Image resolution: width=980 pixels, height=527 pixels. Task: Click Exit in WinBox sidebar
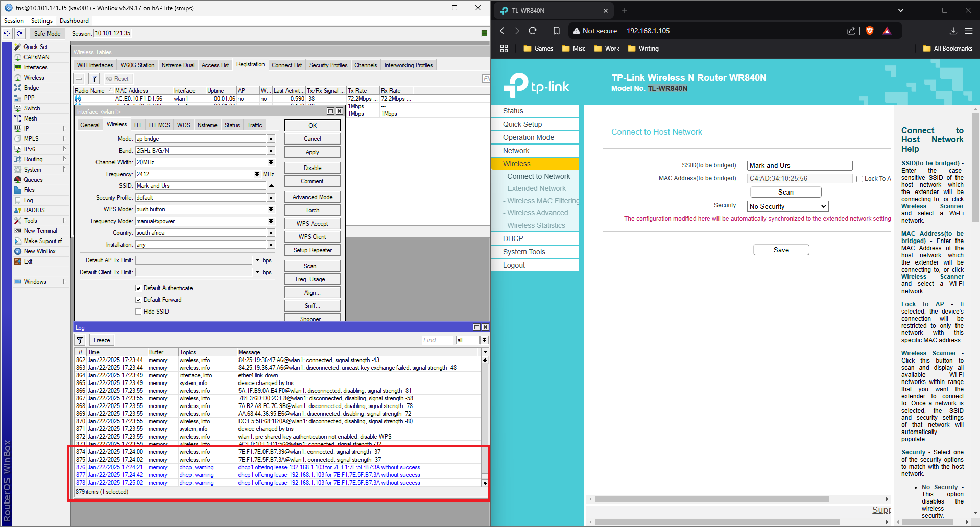tap(28, 261)
